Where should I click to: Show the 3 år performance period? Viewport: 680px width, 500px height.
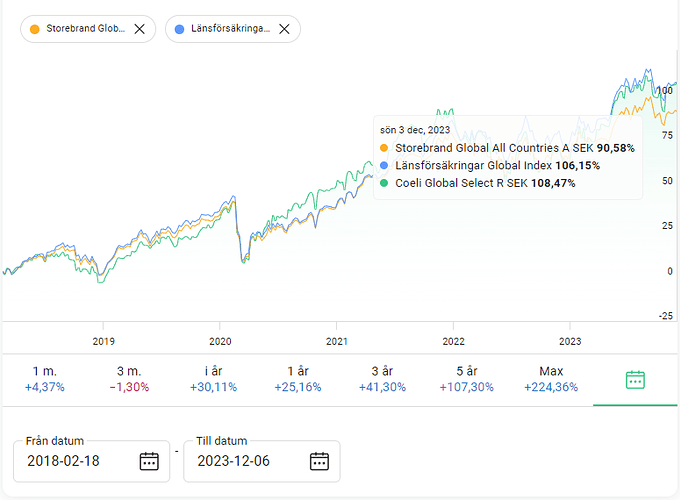(381, 378)
